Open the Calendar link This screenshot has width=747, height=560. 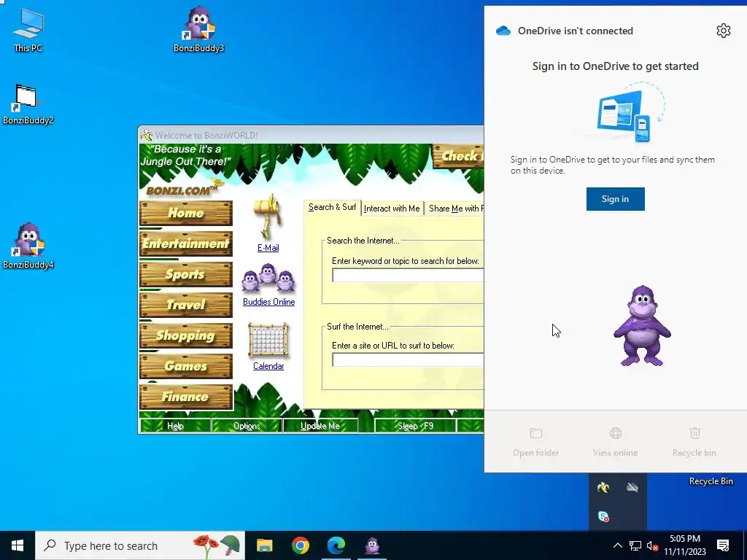point(268,366)
